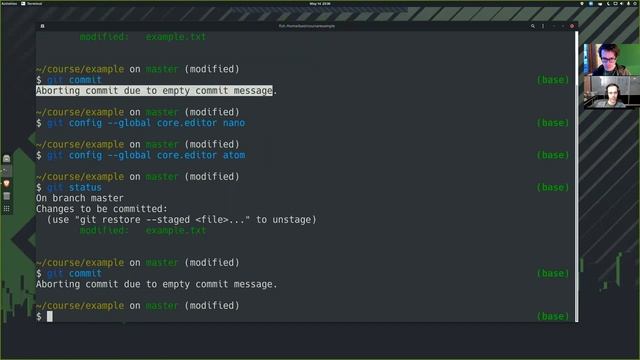The height and width of the screenshot is (360, 640).
Task: Click 'Changes to be committed:' line
Action: [x=102, y=209]
